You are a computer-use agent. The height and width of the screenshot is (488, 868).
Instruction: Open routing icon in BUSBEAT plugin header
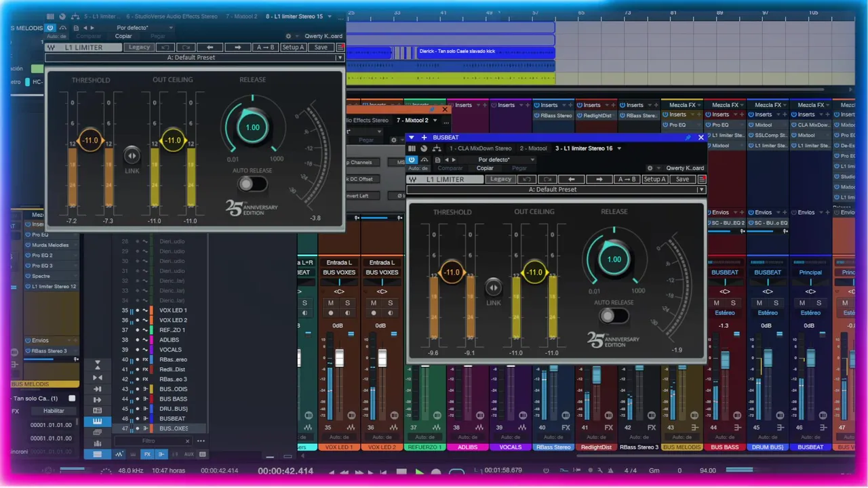(437, 148)
